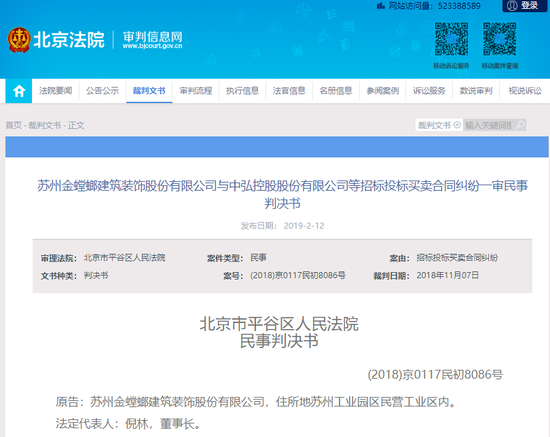
Task: Open the 公告公示 menu item
Action: [x=102, y=91]
